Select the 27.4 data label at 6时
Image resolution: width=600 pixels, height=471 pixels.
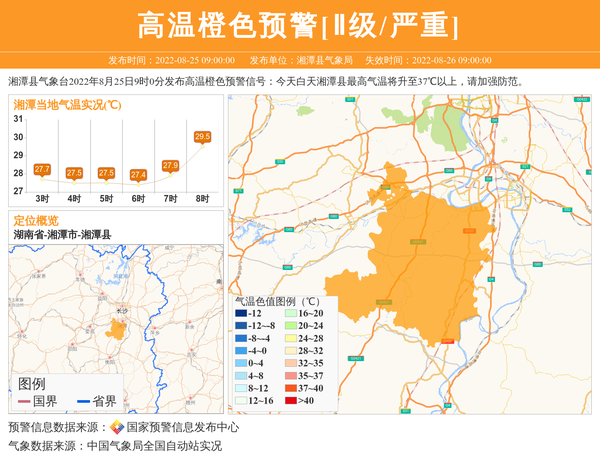(138, 174)
